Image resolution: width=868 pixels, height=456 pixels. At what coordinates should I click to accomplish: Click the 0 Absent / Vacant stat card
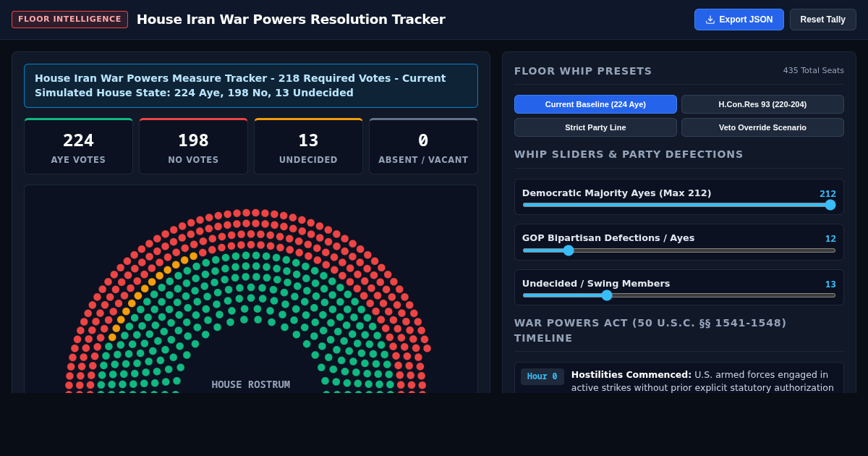423,146
